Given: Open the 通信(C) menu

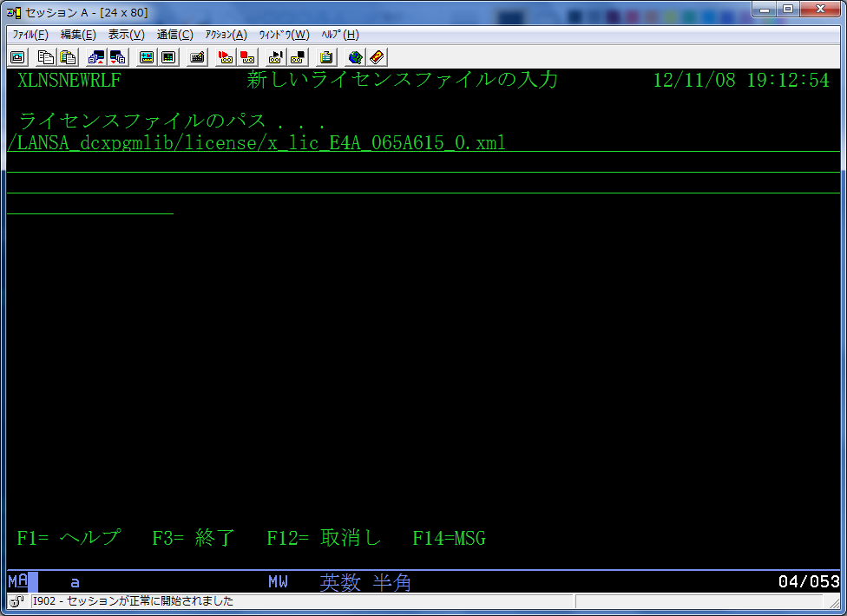Looking at the screenshot, I should point(174,35).
